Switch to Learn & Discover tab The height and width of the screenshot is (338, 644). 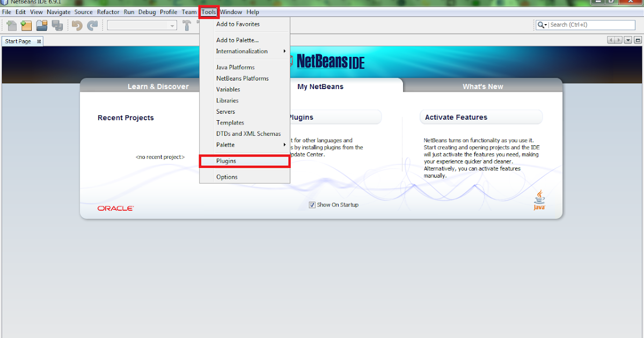pyautogui.click(x=158, y=86)
